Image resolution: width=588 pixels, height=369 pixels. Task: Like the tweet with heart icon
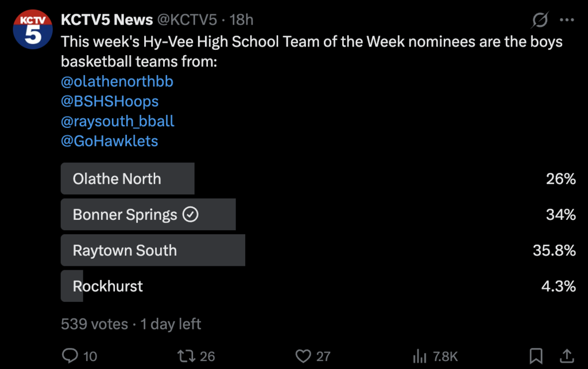(x=303, y=356)
